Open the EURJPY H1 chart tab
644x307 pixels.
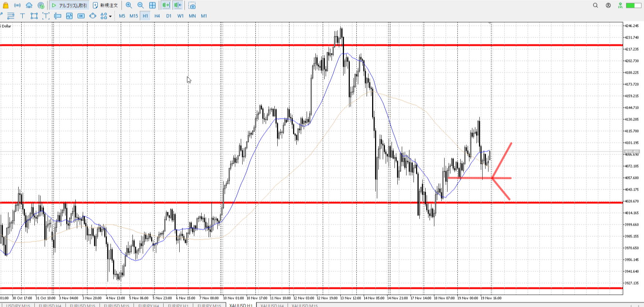click(x=178, y=305)
